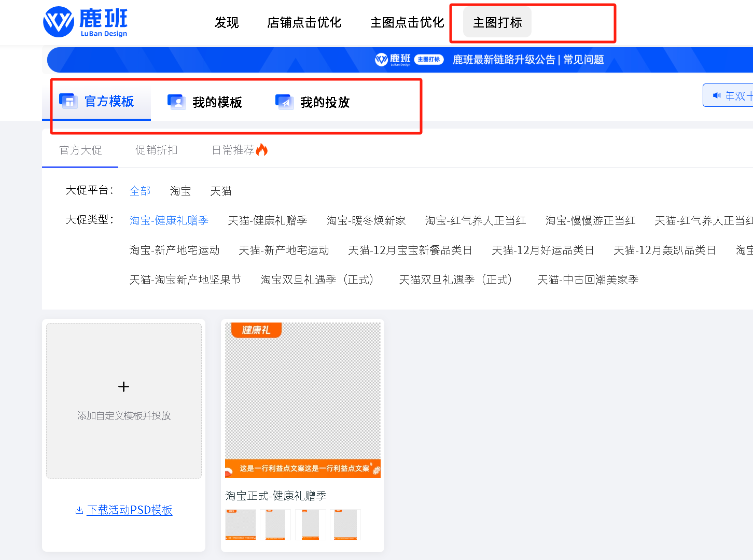Choose type 天猫-12月宝宝新餐品类日
The image size is (753, 560).
click(410, 250)
